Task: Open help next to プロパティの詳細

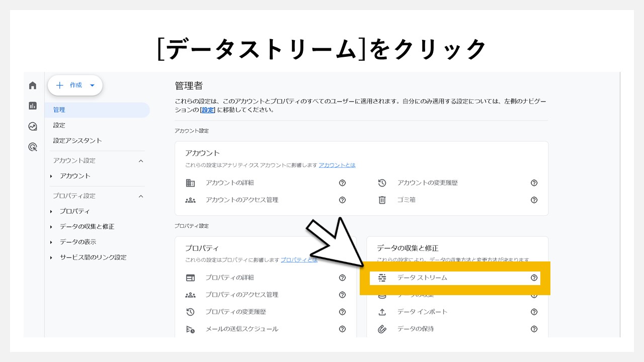Action: tap(342, 278)
